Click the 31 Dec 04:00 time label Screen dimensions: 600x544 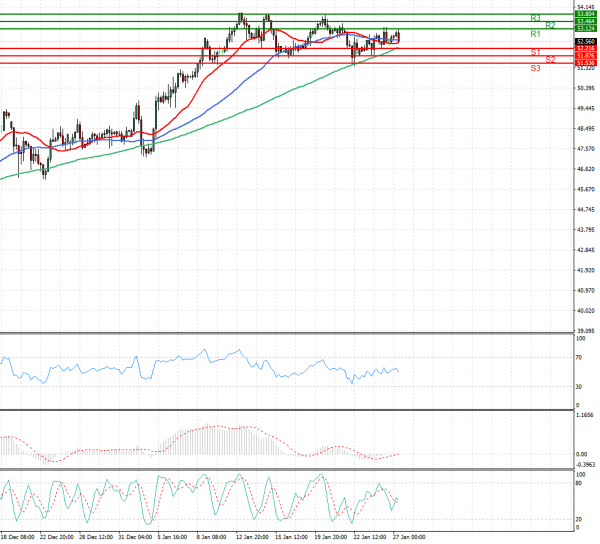pos(135,537)
